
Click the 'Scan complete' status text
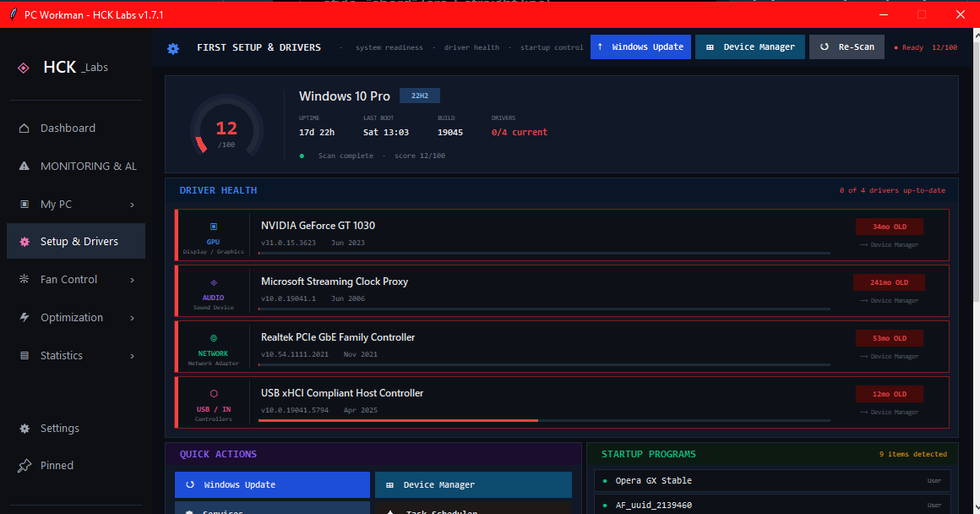pyautogui.click(x=346, y=156)
